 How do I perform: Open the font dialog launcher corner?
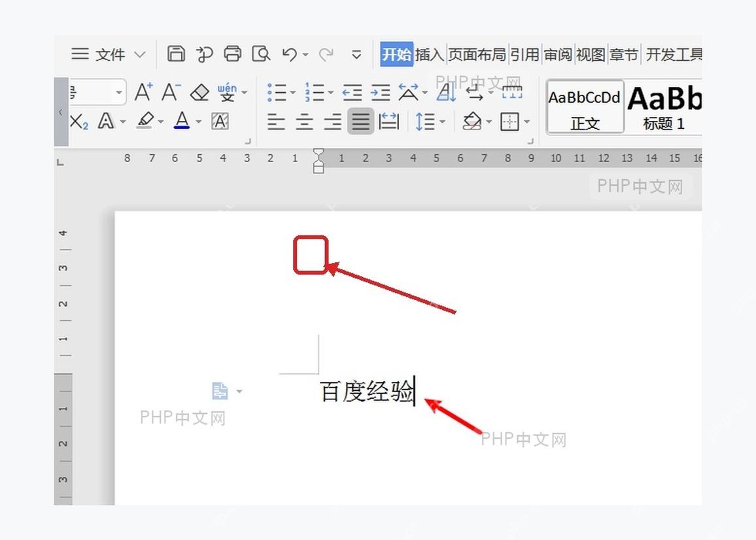(x=248, y=141)
